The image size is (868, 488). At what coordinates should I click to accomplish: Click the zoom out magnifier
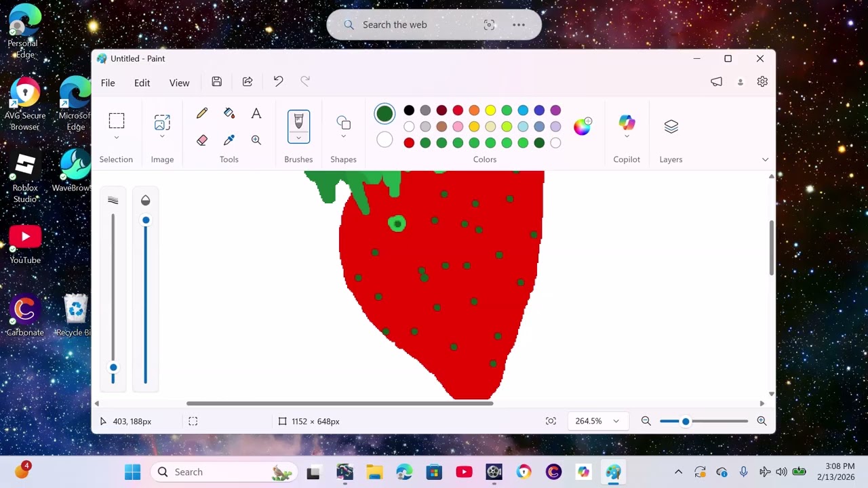click(x=646, y=421)
